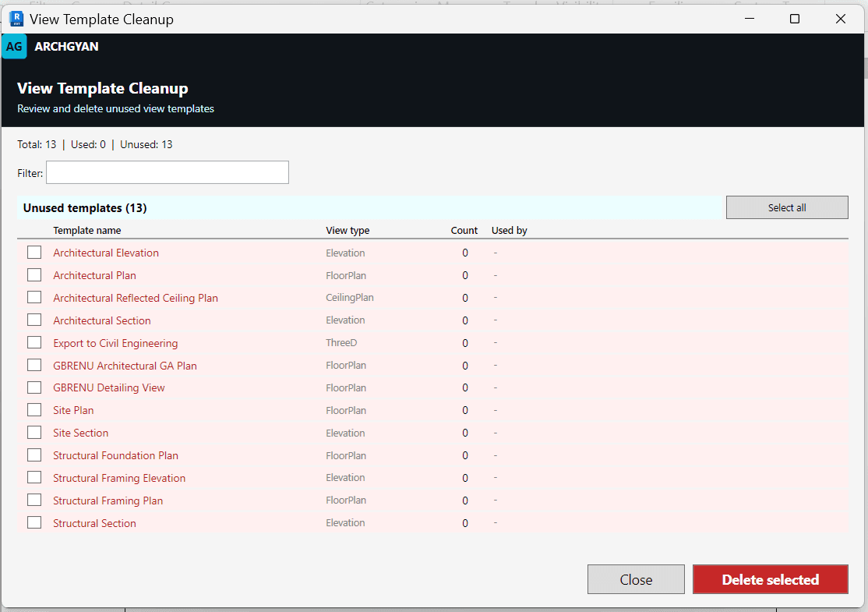Screen dimensions: 868x612
Task: Select the Export to Civil Engineering checkbox
Action: [x=34, y=343]
